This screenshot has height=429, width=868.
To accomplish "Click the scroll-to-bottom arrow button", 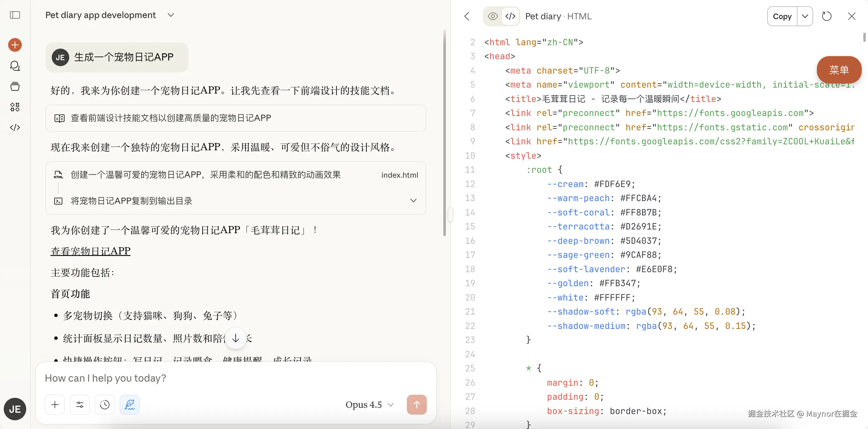I will coord(235,338).
